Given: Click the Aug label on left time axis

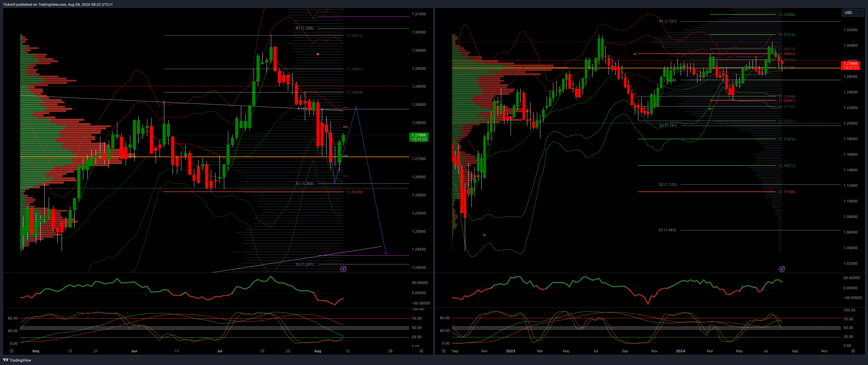Looking at the screenshot, I should [x=318, y=351].
